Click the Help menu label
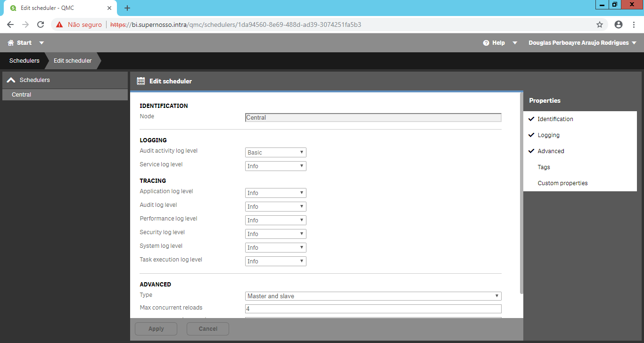Screen dimensions: 644x343 (498, 43)
